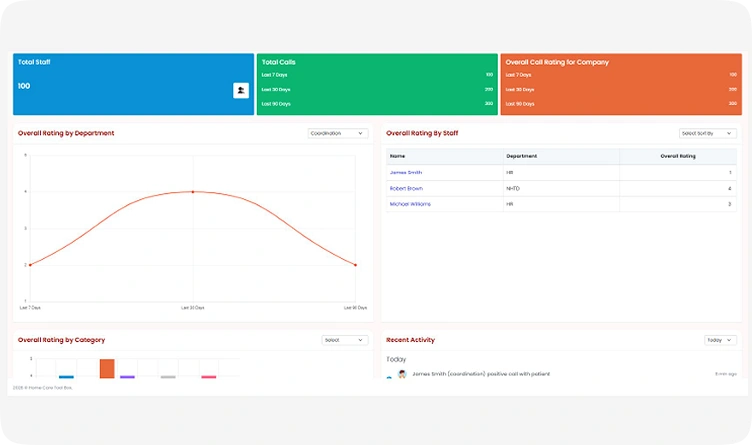The height and width of the screenshot is (445, 752).
Task: Click the Total Calls card title
Action: pos(279,62)
